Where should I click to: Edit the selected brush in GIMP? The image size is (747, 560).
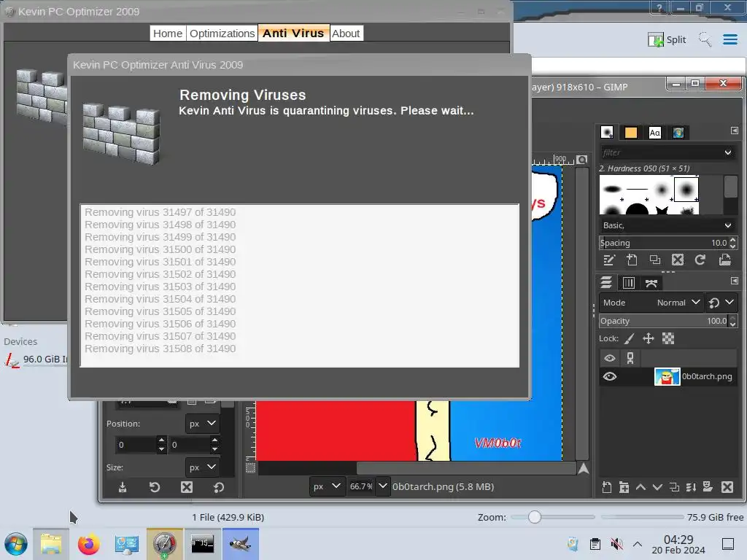609,260
